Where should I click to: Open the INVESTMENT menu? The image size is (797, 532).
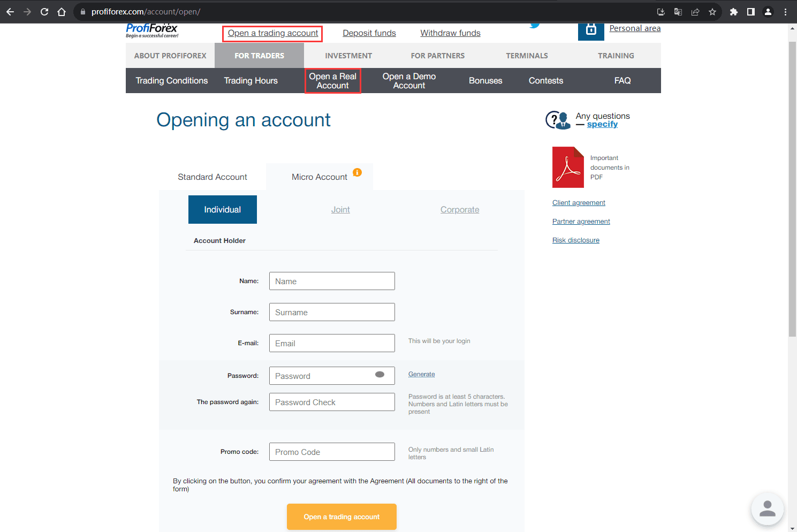pos(348,56)
